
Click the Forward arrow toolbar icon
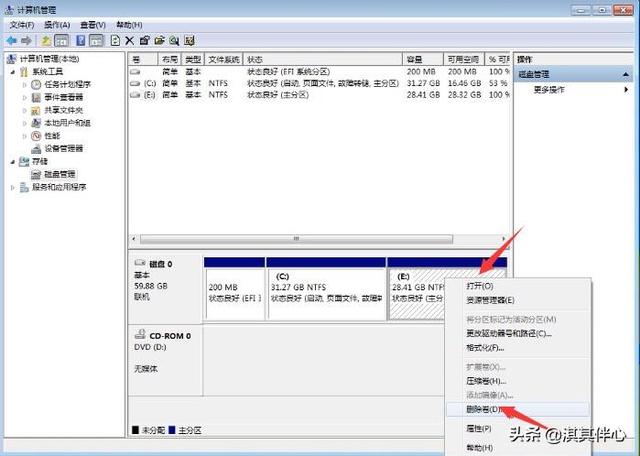coord(26,40)
